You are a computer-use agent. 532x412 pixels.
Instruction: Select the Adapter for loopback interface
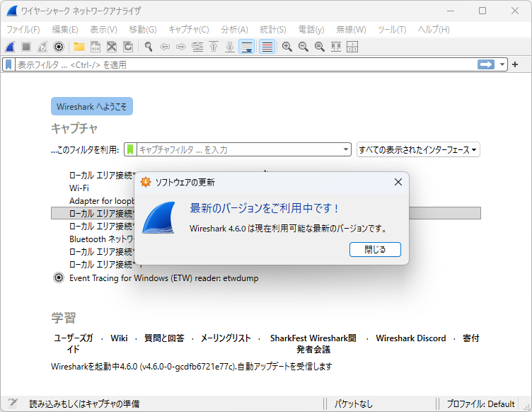(x=102, y=201)
